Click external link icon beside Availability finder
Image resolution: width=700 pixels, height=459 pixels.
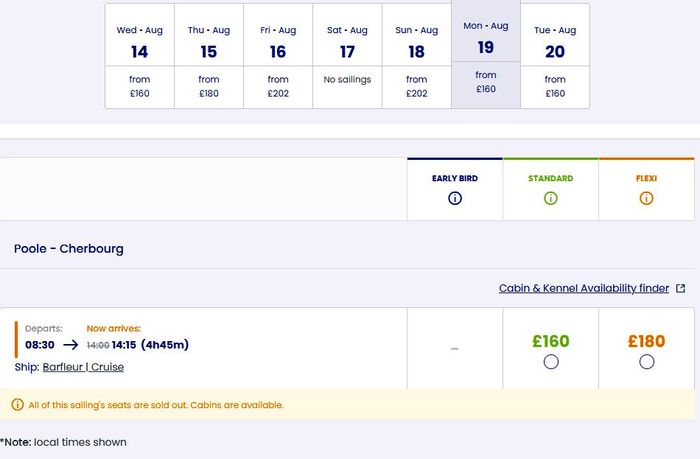(x=681, y=289)
